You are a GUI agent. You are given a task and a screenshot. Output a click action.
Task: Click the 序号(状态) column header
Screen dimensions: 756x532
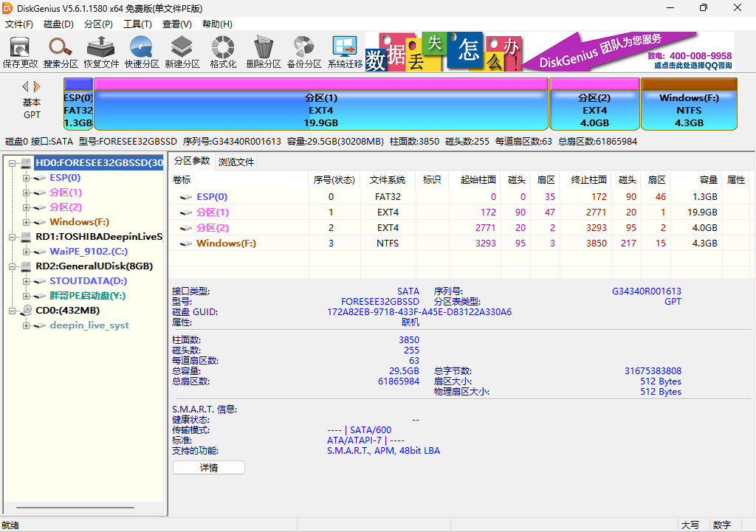point(334,180)
